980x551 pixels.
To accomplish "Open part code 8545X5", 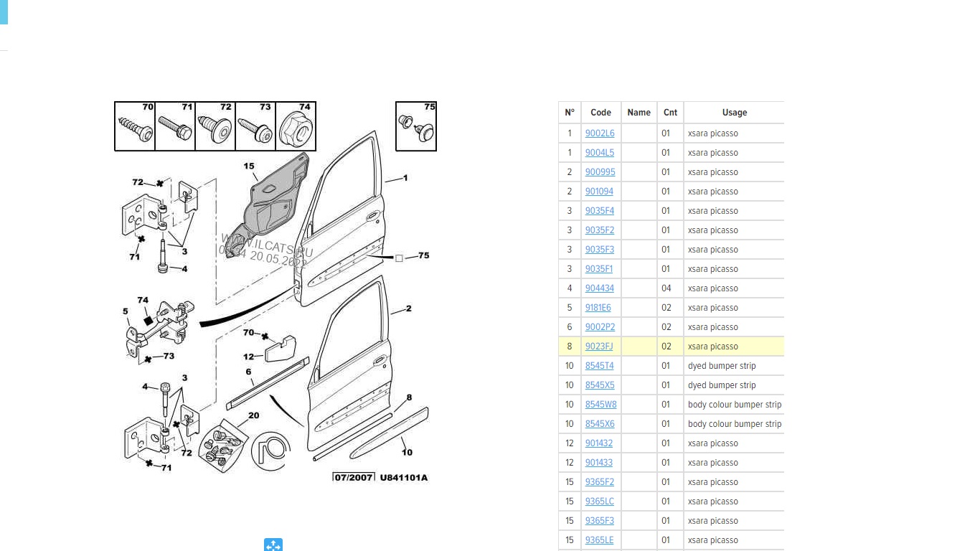I will pyautogui.click(x=600, y=385).
